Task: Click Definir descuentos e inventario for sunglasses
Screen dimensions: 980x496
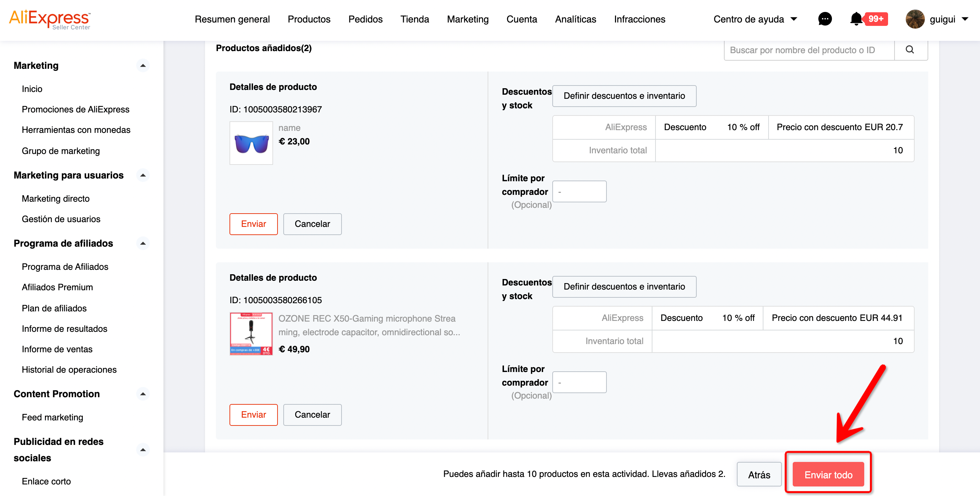Action: [x=624, y=96]
